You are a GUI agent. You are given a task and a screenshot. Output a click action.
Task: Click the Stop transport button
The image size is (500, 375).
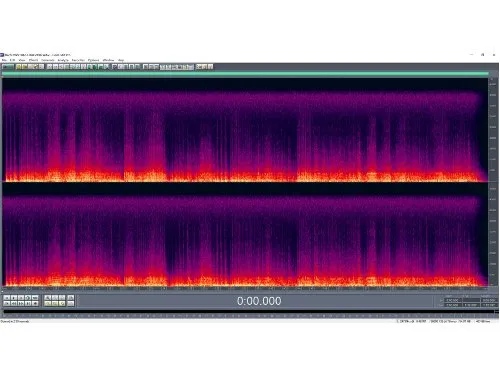(x=6, y=298)
